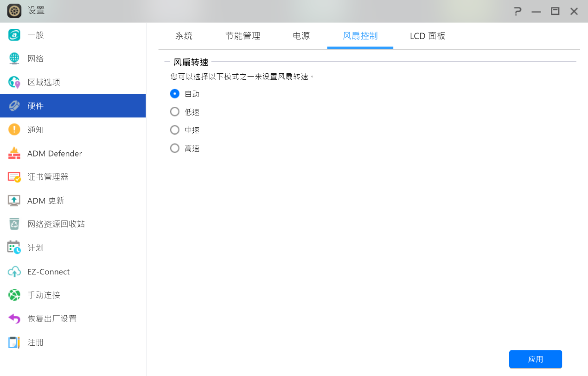Image resolution: width=588 pixels, height=376 pixels.
Task: Click the question mark help button
Action: click(x=518, y=11)
